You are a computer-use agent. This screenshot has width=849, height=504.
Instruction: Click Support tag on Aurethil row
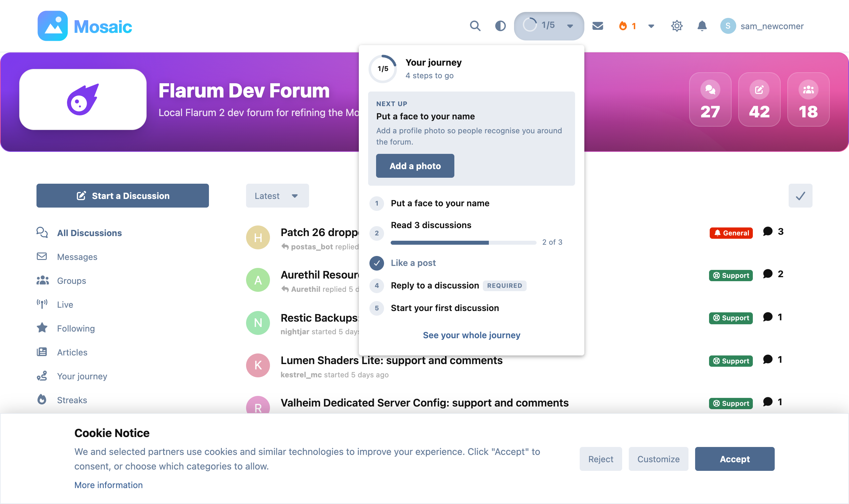(x=731, y=276)
